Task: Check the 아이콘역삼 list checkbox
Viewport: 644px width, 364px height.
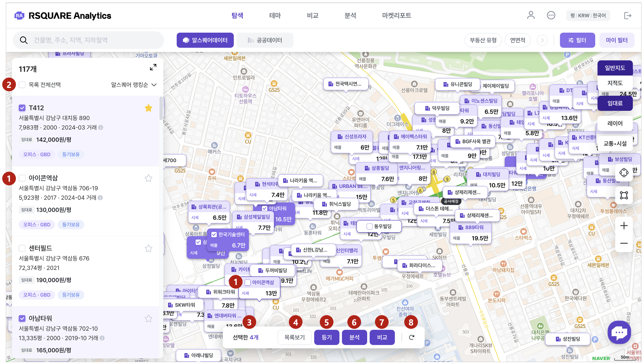Action: coord(22,178)
